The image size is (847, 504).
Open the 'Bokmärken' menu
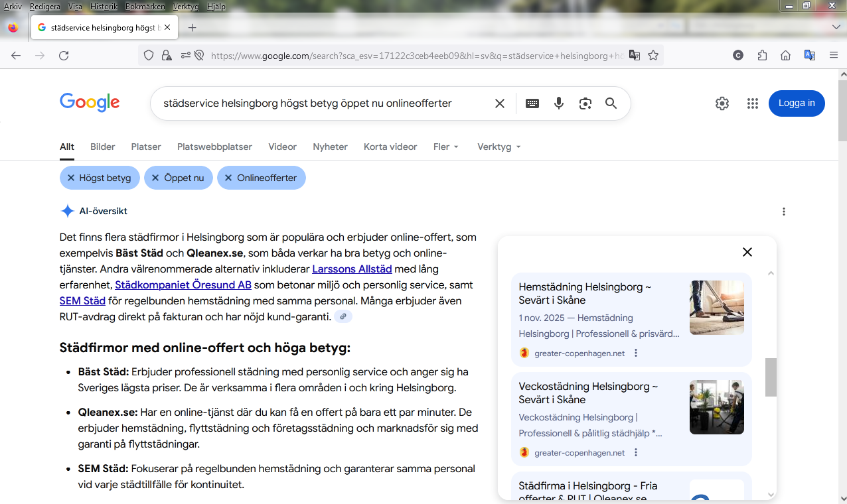click(145, 7)
